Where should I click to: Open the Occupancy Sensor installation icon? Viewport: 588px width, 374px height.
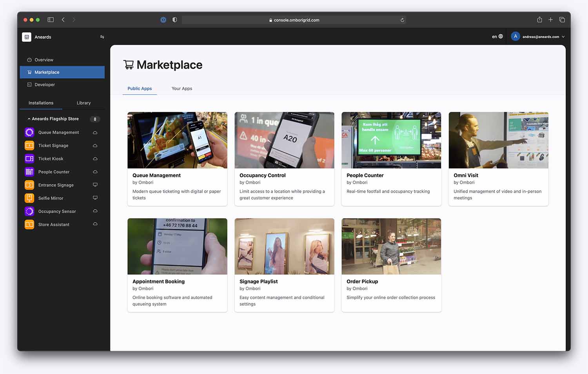29,211
